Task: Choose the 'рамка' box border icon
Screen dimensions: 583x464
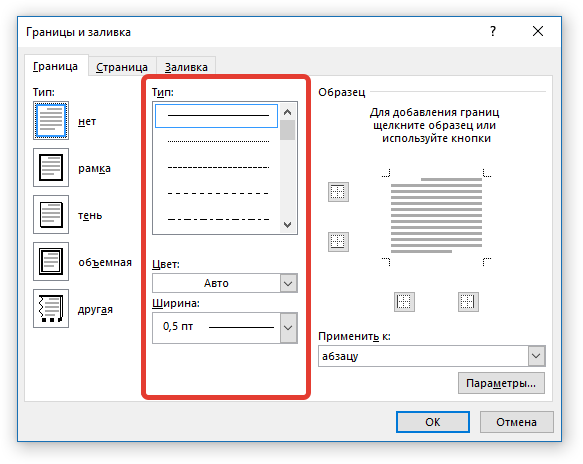Action: tap(51, 167)
